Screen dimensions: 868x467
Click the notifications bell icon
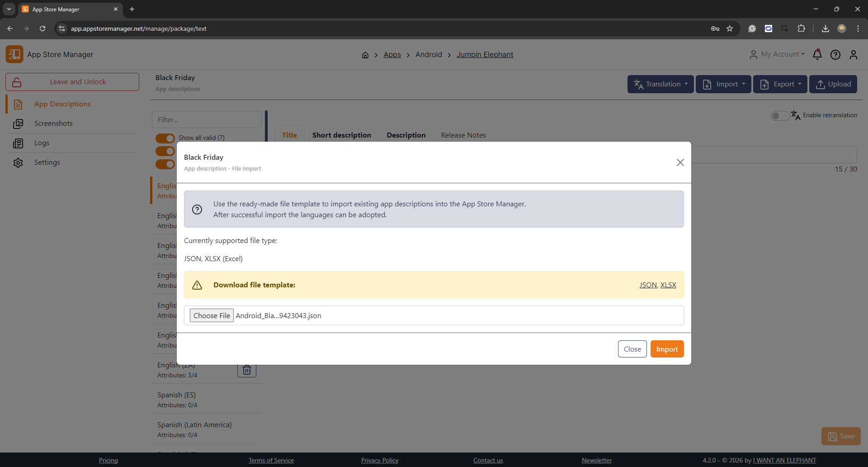(x=817, y=55)
